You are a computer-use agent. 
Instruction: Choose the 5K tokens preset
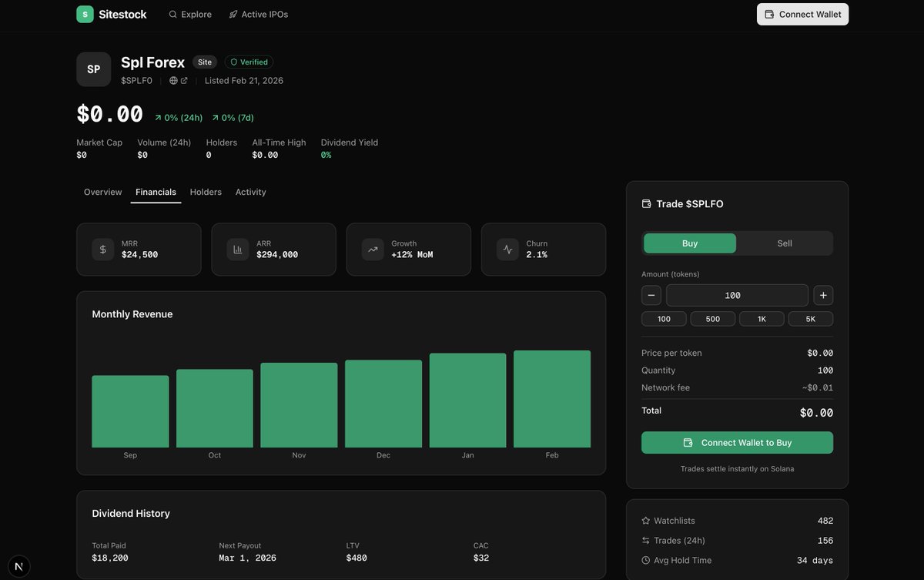tap(811, 319)
